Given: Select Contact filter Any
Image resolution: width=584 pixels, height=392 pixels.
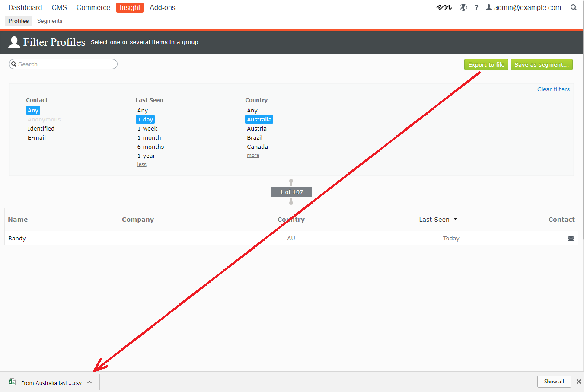Looking at the screenshot, I should [33, 110].
